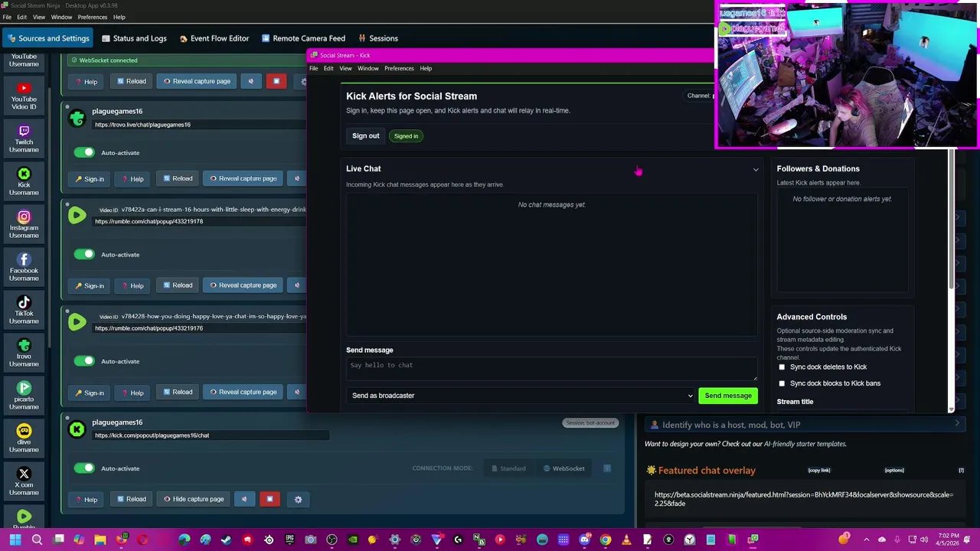Toggle Auto-activate for rumble chat 433219176
980x551 pixels.
pyautogui.click(x=84, y=361)
